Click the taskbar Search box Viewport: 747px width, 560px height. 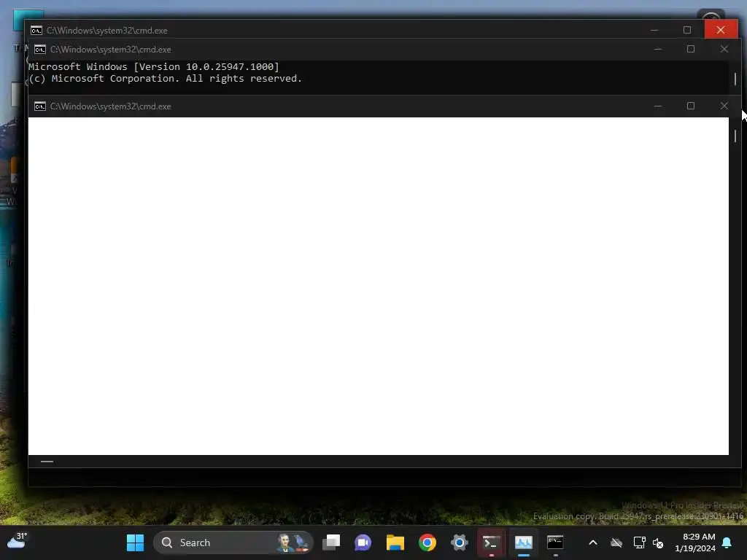(233, 542)
